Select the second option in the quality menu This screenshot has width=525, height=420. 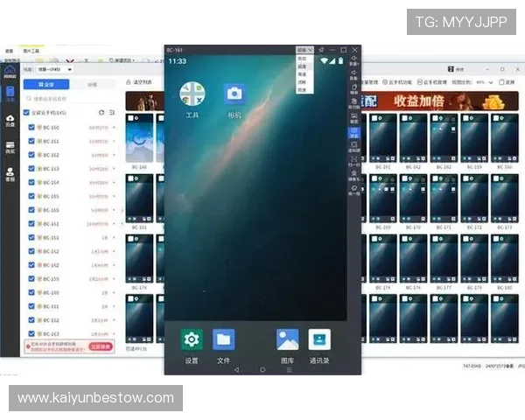303,66
